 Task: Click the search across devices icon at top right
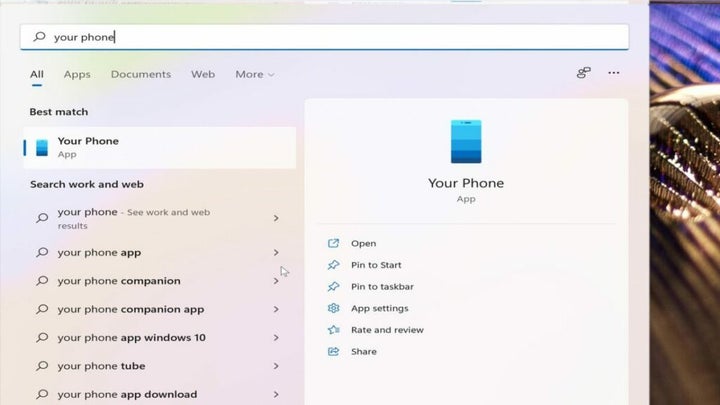pos(583,73)
